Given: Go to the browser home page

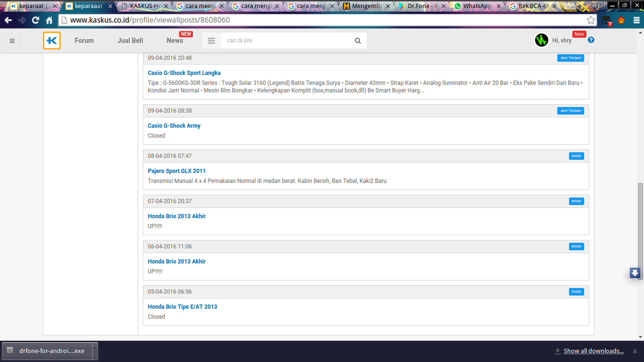Looking at the screenshot, I should coord(49,20).
